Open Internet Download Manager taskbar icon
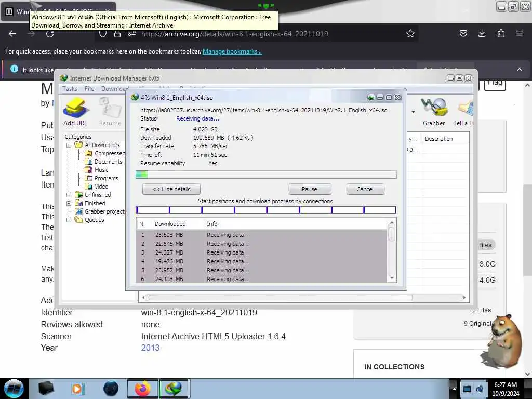Image resolution: width=532 pixels, height=399 pixels. [174, 389]
